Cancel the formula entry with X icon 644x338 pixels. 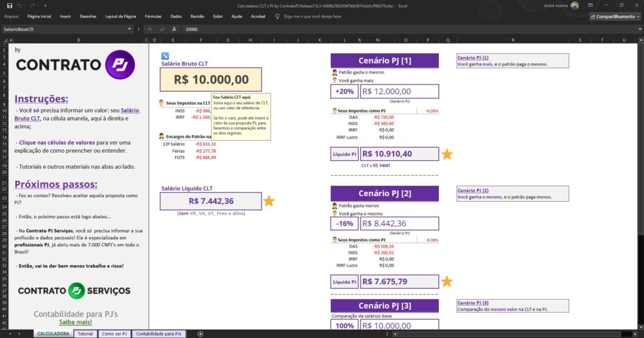pos(150,29)
